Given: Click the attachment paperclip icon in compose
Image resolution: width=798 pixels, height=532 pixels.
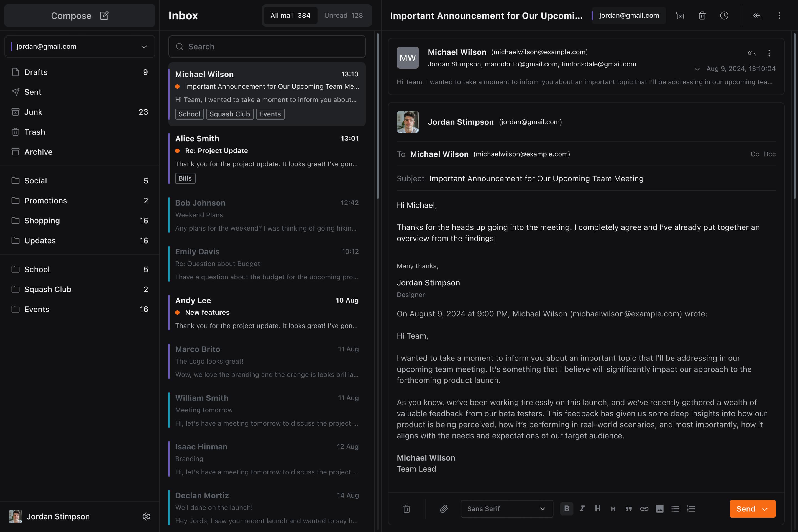Looking at the screenshot, I should coord(443,509).
